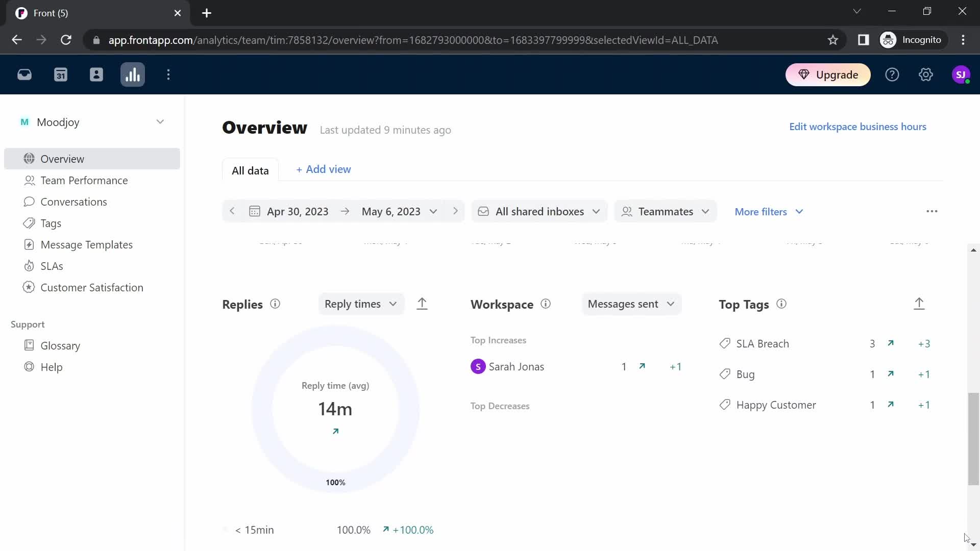This screenshot has width=980, height=551.
Task: Navigate to SLAs configuration
Action: coord(52,266)
